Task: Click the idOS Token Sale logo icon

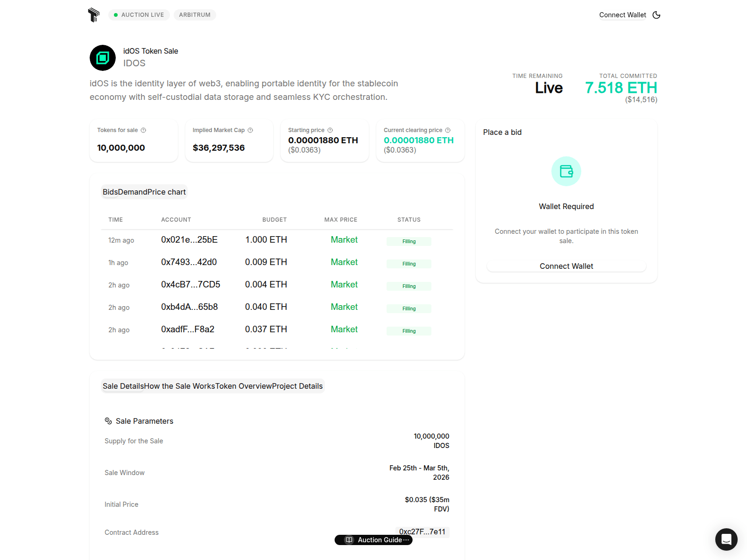Action: tap(102, 58)
